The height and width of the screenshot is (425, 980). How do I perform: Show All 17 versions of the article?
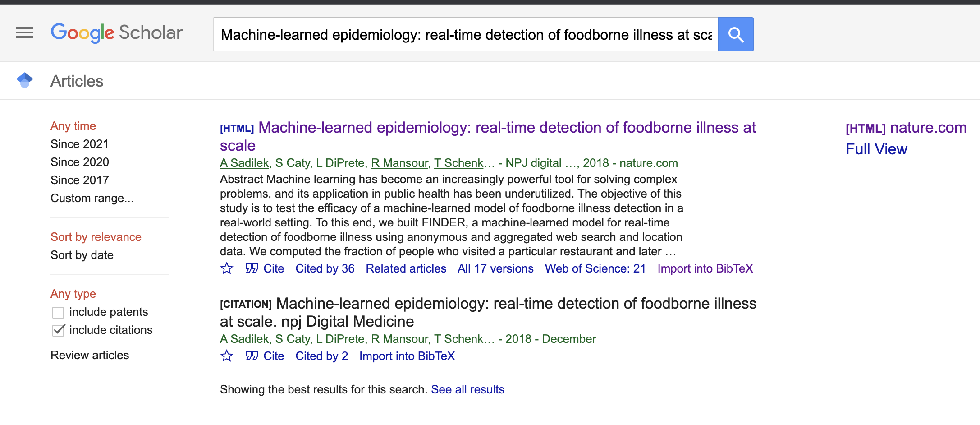click(x=495, y=268)
